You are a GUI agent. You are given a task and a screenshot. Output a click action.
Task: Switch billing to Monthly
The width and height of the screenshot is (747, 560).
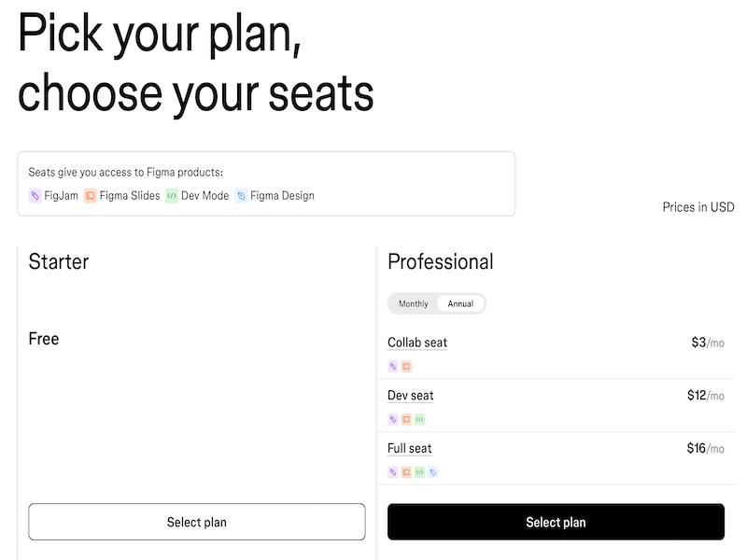click(412, 303)
